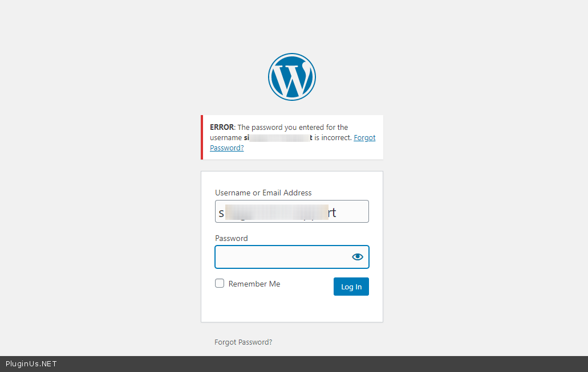Open Forgot Password? link below the form
The image size is (588, 372).
click(x=244, y=342)
